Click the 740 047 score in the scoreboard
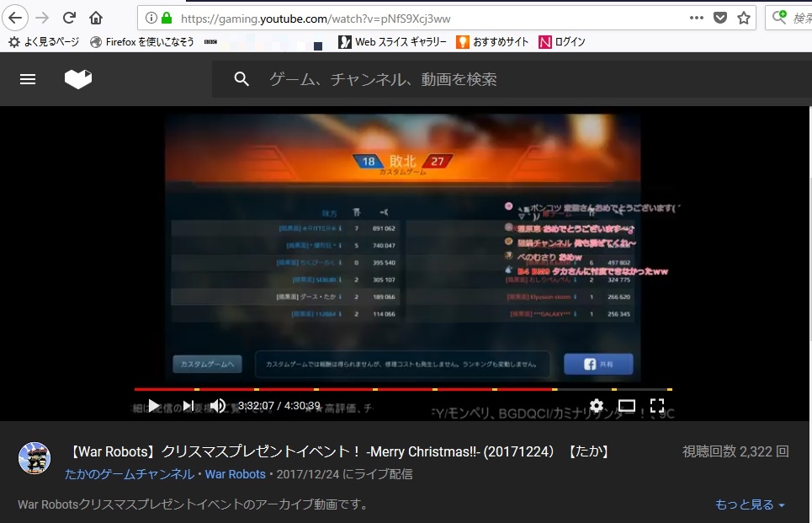The image size is (812, 523). (384, 246)
